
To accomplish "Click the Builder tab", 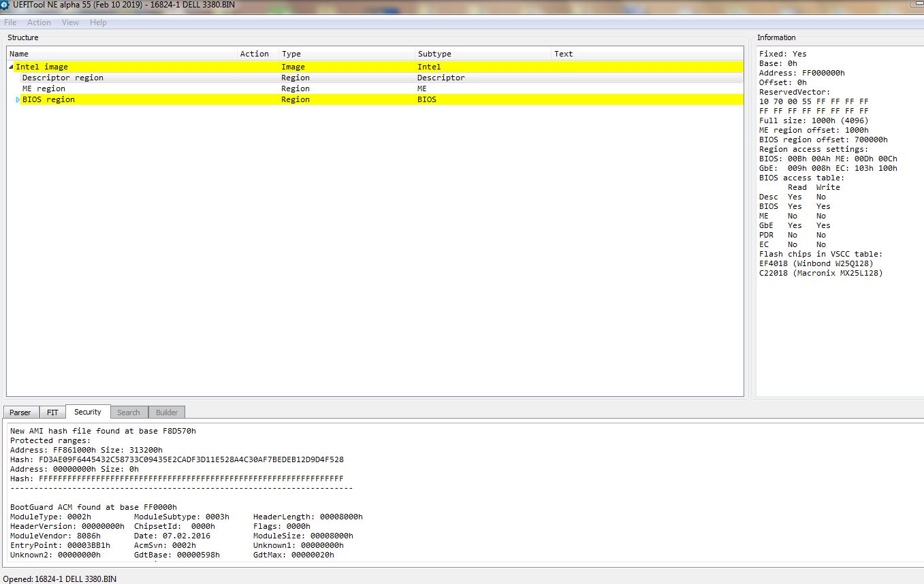I will click(167, 412).
